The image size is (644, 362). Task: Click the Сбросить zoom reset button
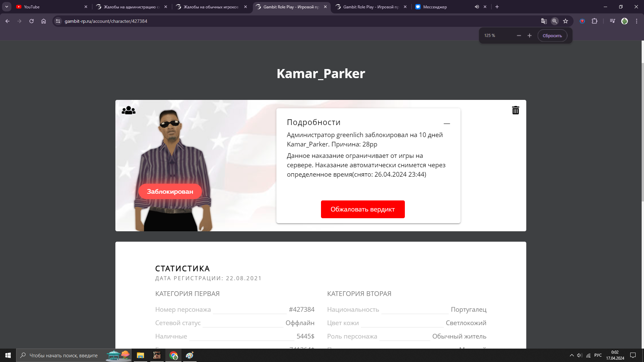coord(552,36)
